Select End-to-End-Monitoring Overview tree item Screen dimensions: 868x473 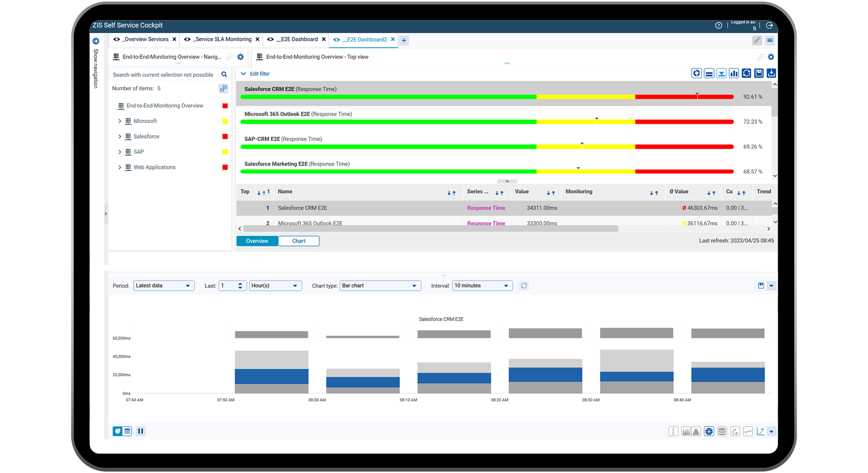pos(165,106)
